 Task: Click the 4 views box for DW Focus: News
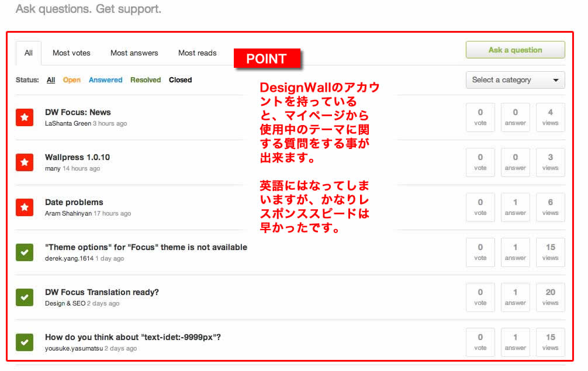point(551,117)
